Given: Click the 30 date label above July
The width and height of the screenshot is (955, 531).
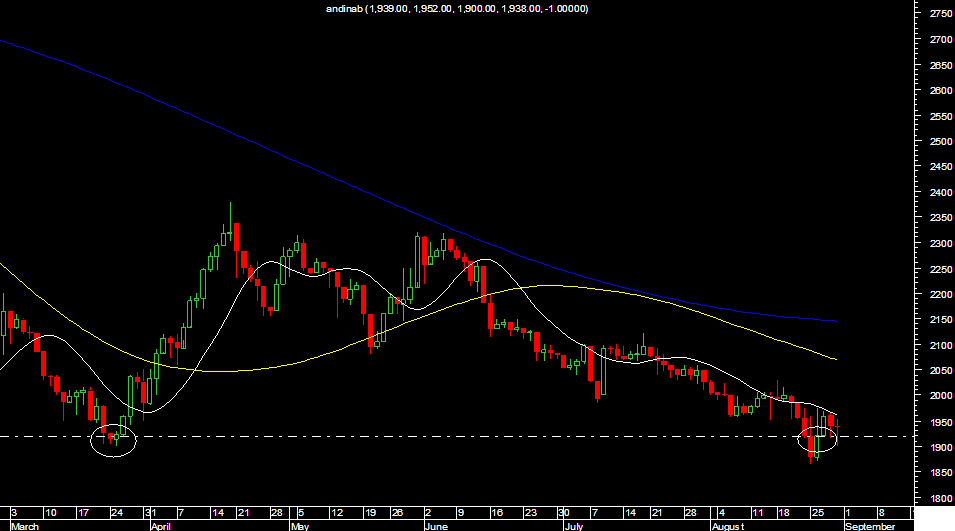Looking at the screenshot, I should point(563,513).
